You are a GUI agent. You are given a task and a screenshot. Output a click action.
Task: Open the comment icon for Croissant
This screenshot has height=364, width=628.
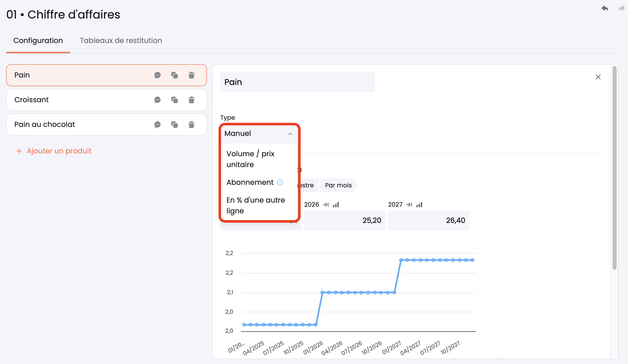158,100
